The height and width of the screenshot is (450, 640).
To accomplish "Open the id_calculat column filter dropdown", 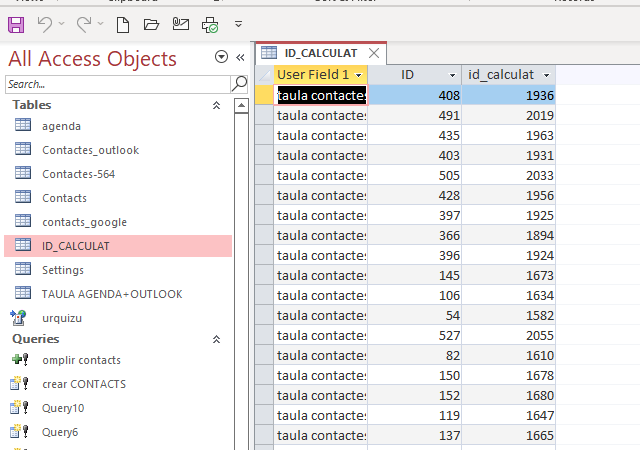I will (x=545, y=75).
